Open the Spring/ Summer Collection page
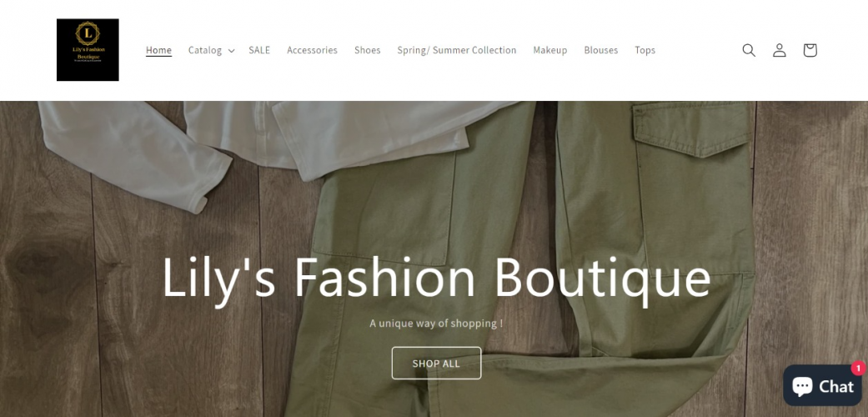The height and width of the screenshot is (417, 868). [457, 50]
